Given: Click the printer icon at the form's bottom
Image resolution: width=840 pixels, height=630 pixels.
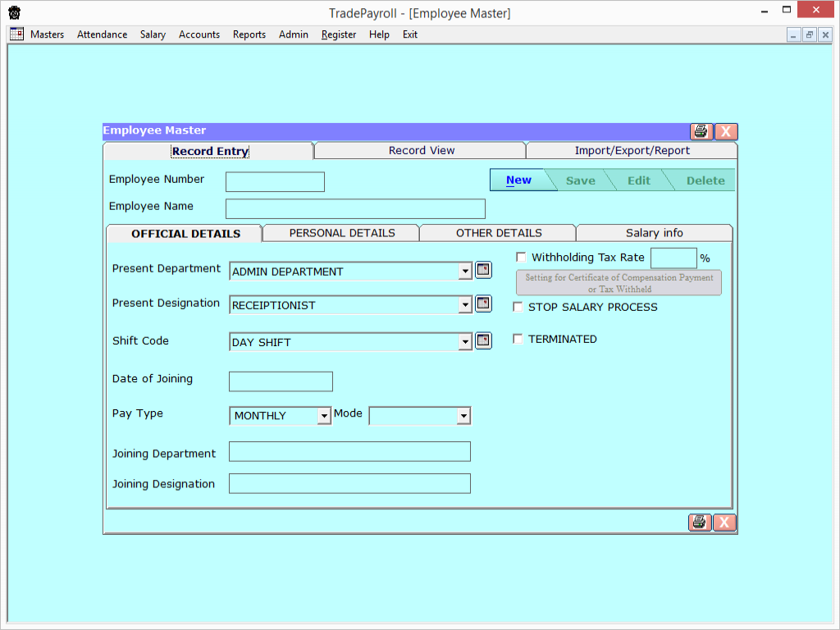Looking at the screenshot, I should [700, 523].
